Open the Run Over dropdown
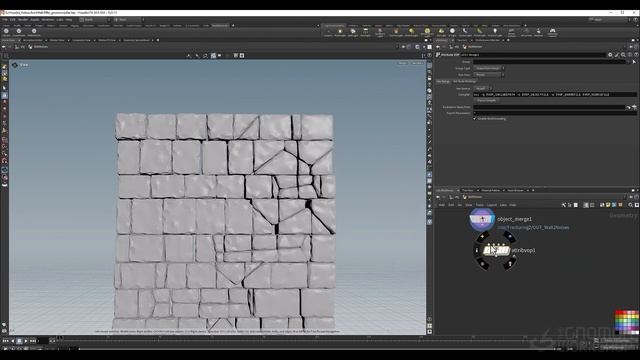This screenshot has height=360, width=640. click(489, 75)
